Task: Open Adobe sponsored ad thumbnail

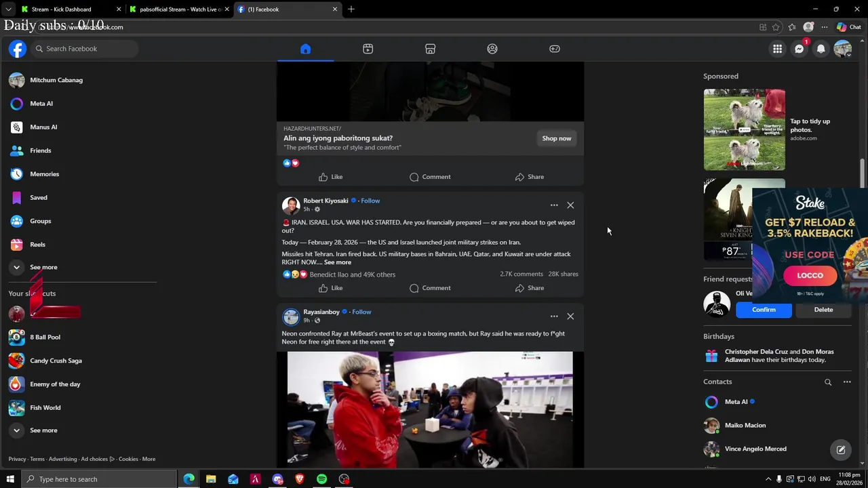Action: pos(744,129)
